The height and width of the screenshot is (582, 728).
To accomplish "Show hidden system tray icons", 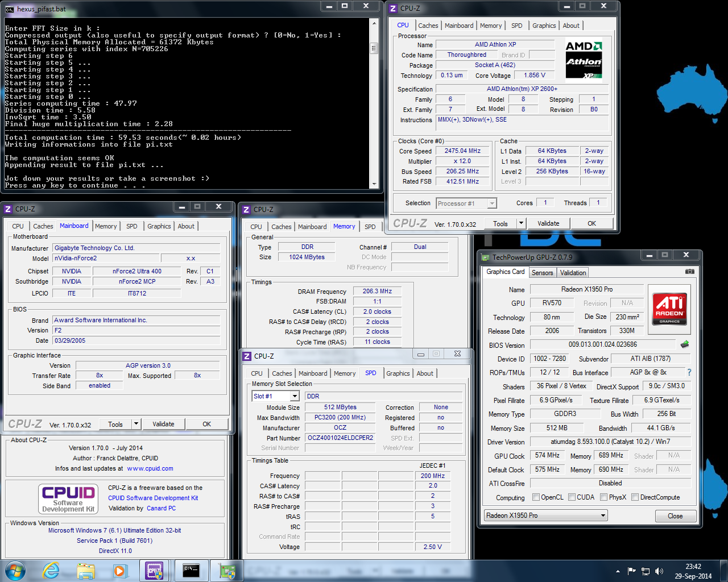I will click(x=618, y=571).
